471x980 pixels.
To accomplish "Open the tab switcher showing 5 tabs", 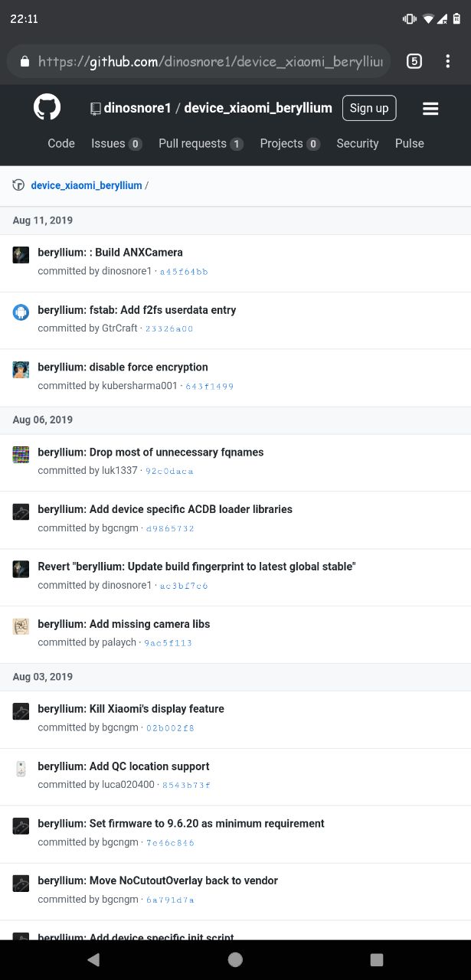I will 414,61.
